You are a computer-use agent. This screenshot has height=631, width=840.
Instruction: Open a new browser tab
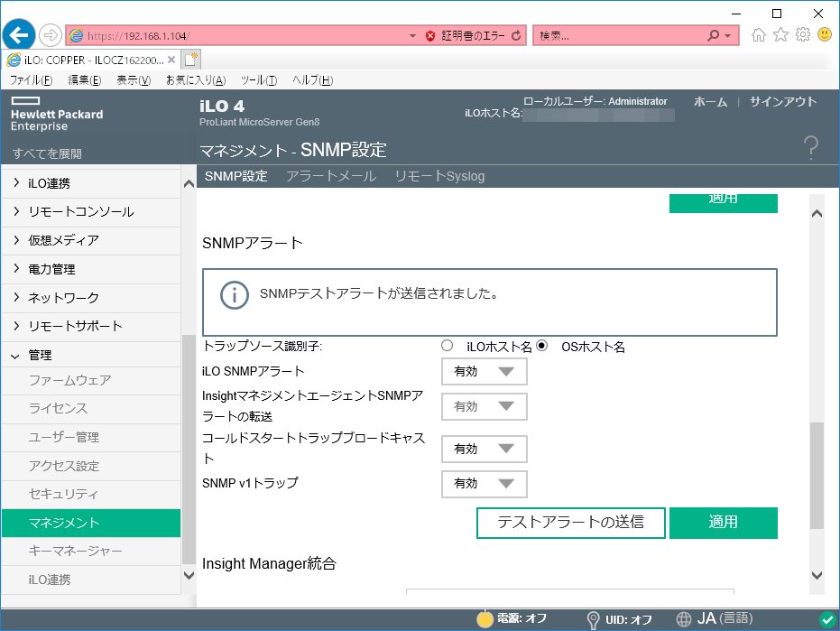pos(191,60)
